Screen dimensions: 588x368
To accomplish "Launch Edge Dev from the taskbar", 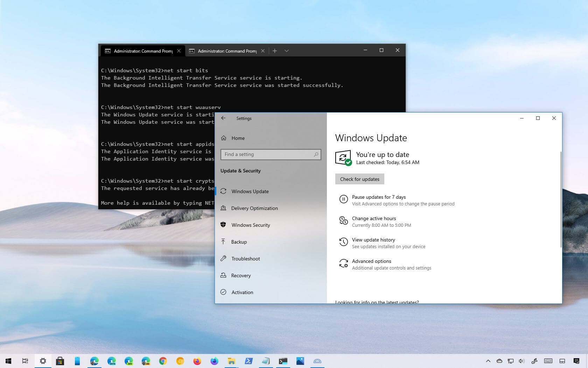I will click(129, 361).
